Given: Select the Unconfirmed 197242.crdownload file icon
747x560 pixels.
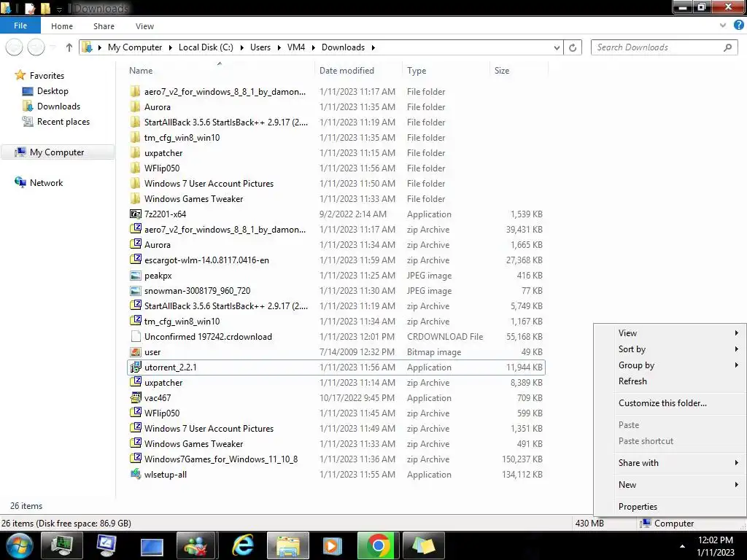Looking at the screenshot, I should coord(136,337).
